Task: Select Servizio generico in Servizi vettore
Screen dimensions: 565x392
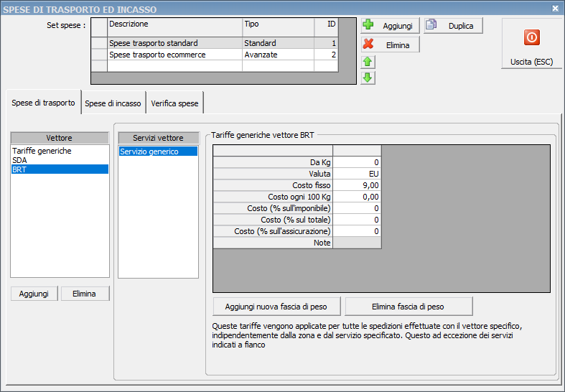Action: 158,151
